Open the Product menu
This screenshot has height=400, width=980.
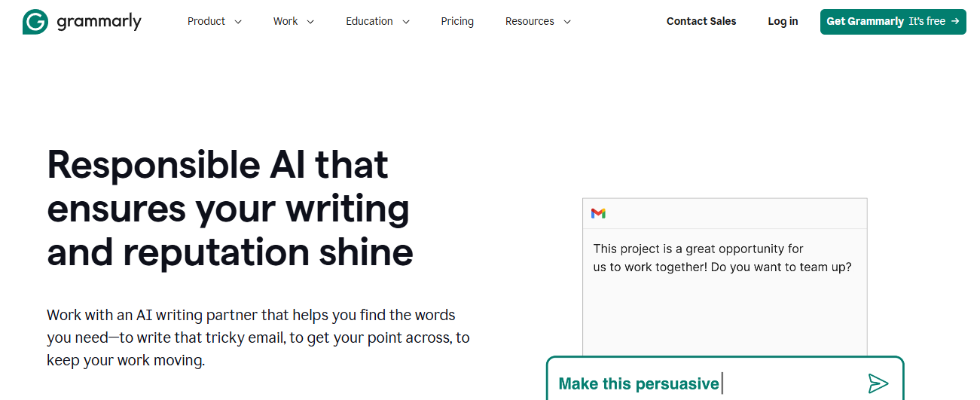[x=206, y=21]
